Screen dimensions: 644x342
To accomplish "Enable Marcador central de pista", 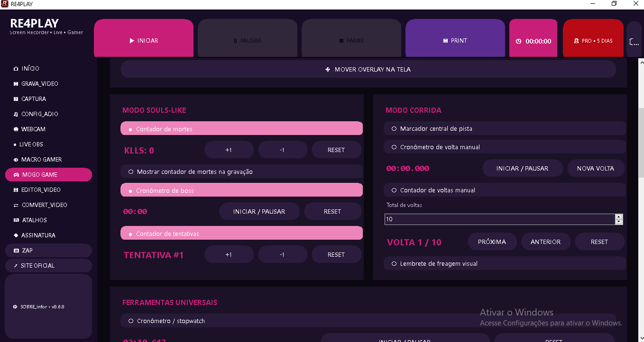I will (x=505, y=128).
